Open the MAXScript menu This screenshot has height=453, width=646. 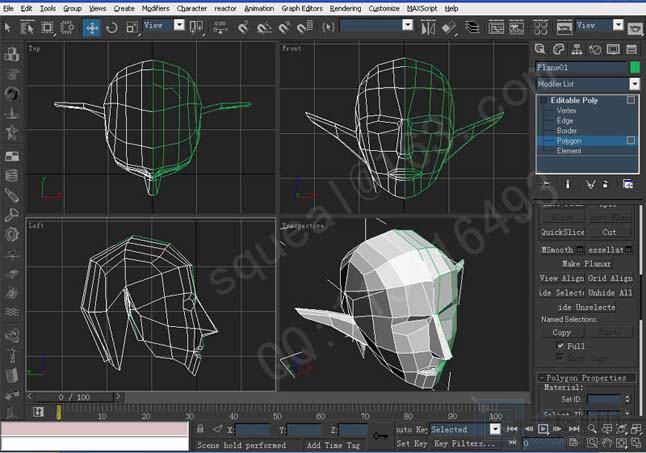(x=422, y=8)
